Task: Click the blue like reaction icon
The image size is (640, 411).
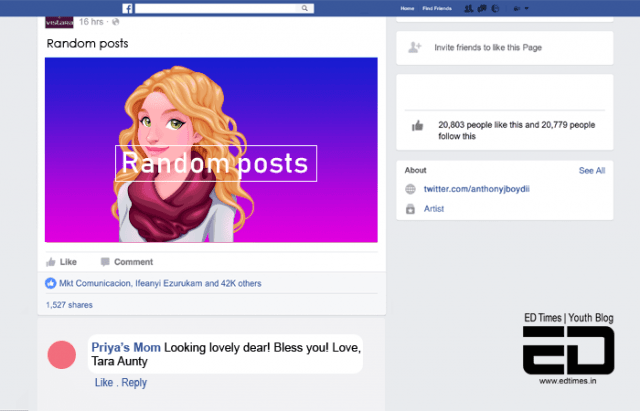Action: pos(51,283)
